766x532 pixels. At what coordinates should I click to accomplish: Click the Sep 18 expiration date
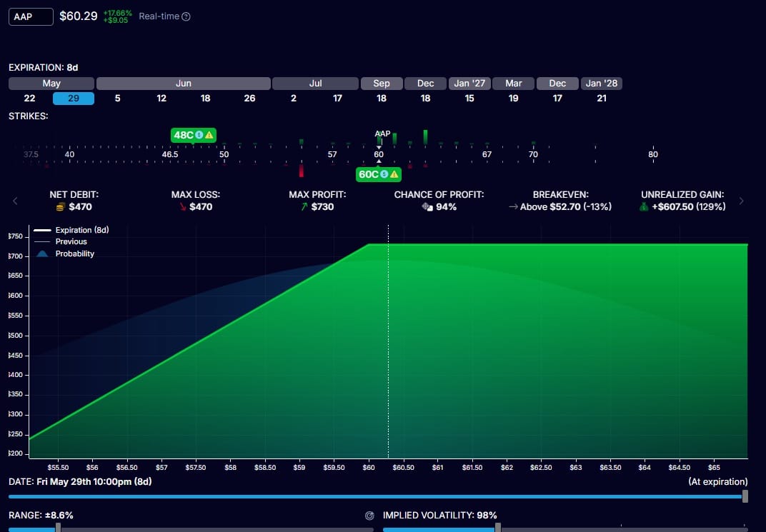coord(382,98)
